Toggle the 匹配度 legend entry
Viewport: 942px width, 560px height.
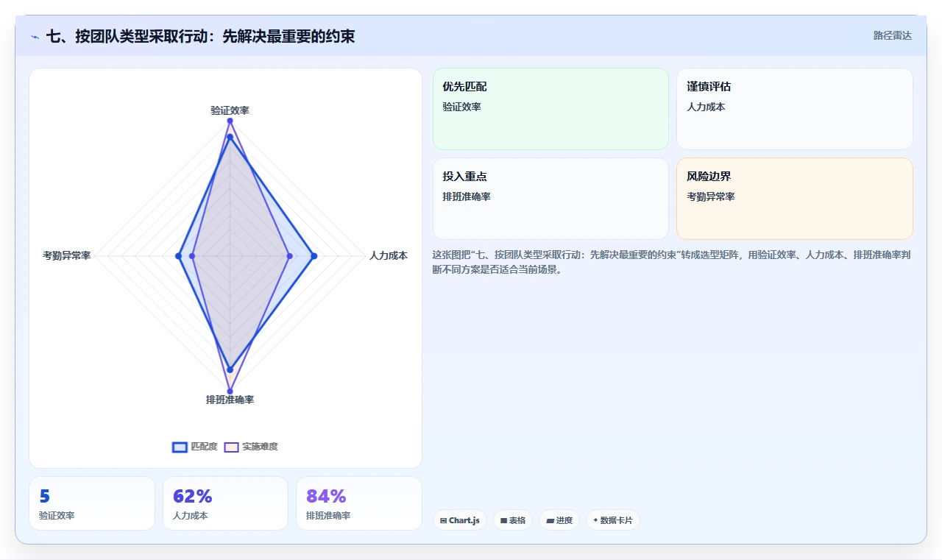pos(195,447)
